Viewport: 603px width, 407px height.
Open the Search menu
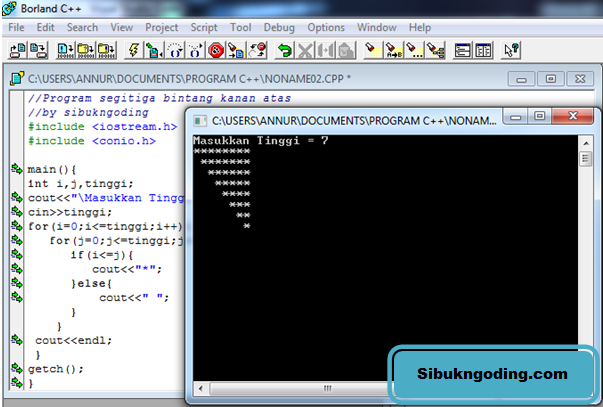tap(82, 28)
